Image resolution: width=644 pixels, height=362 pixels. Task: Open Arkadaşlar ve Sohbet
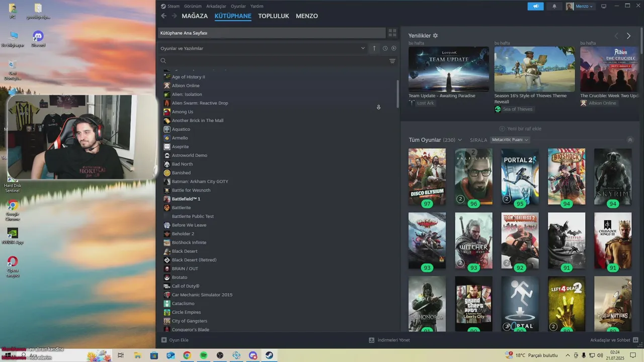coord(614,340)
